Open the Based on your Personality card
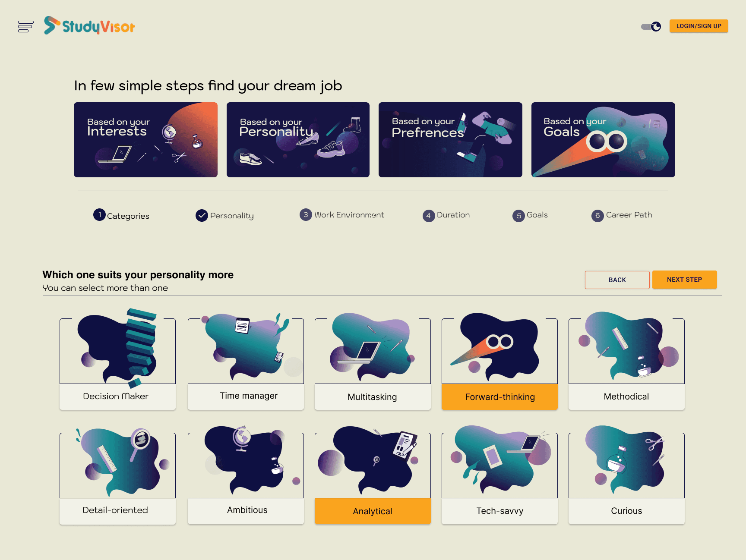This screenshot has height=560, width=746. click(298, 140)
